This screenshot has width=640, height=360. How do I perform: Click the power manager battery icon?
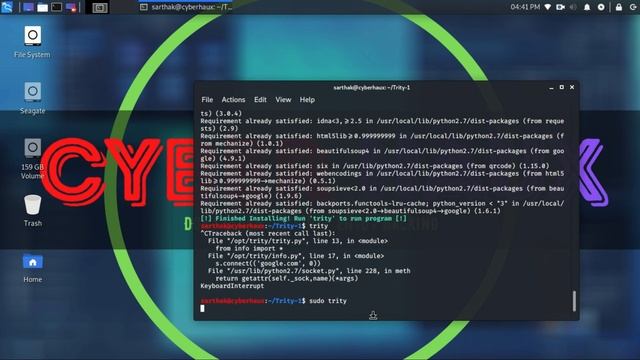pos(560,7)
